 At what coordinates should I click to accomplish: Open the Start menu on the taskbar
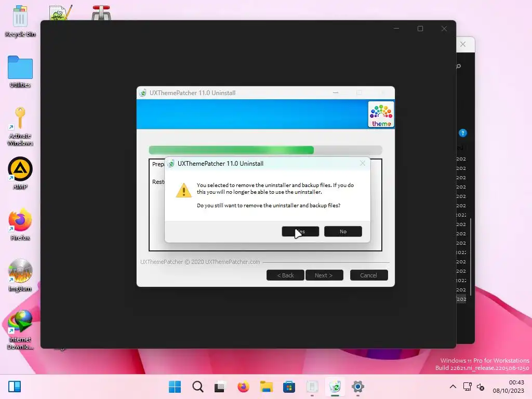tap(175, 387)
